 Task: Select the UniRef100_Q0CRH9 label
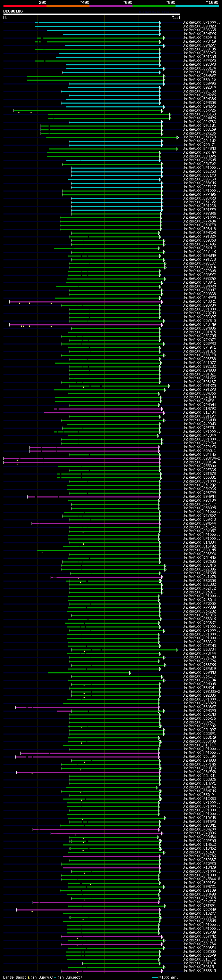tap(199, 910)
